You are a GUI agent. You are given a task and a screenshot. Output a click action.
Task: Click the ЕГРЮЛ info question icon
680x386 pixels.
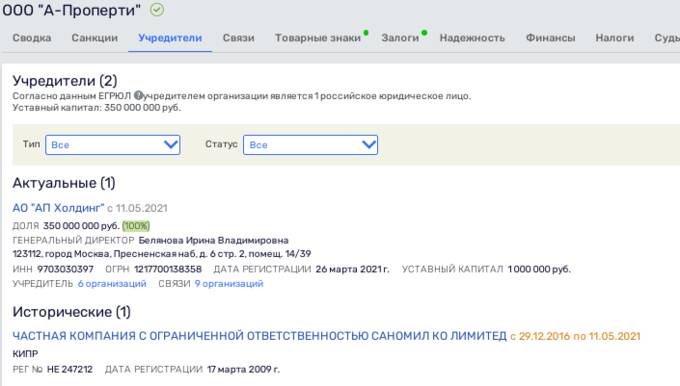click(x=138, y=95)
